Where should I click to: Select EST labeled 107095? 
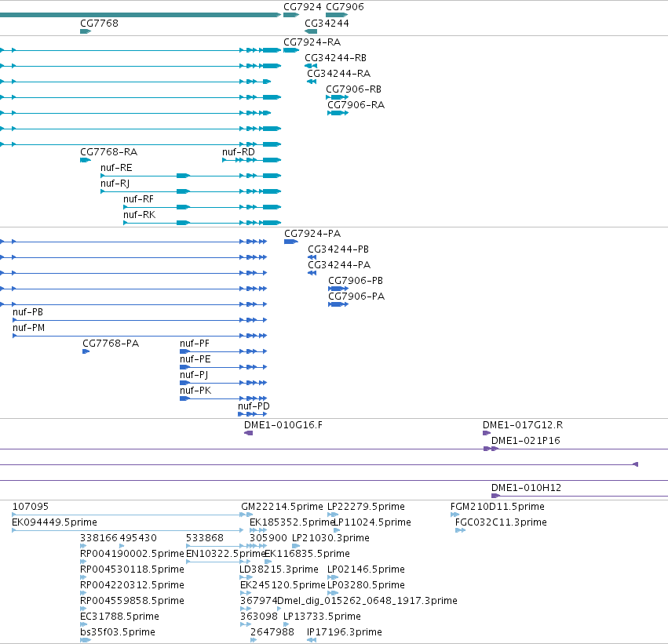pyautogui.click(x=31, y=507)
